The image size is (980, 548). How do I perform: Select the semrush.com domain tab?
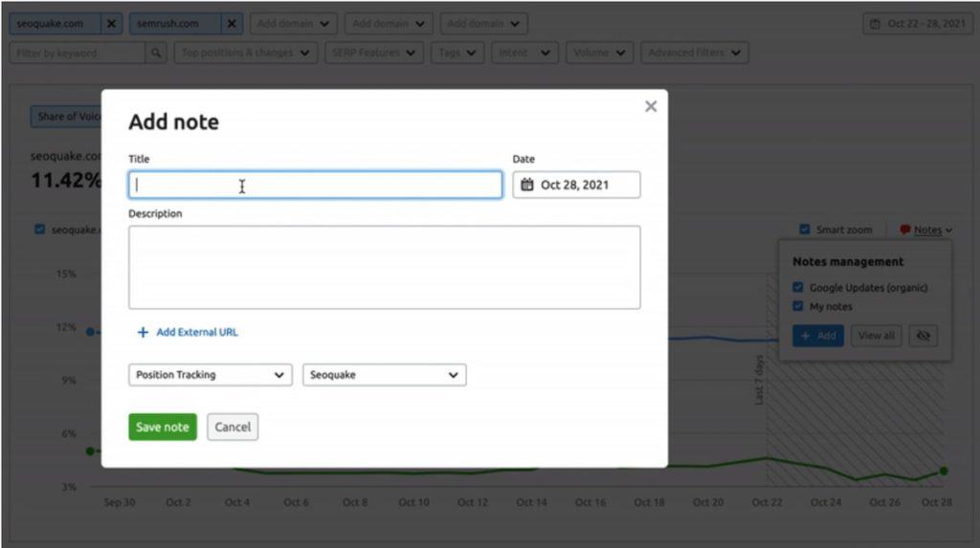(175, 24)
